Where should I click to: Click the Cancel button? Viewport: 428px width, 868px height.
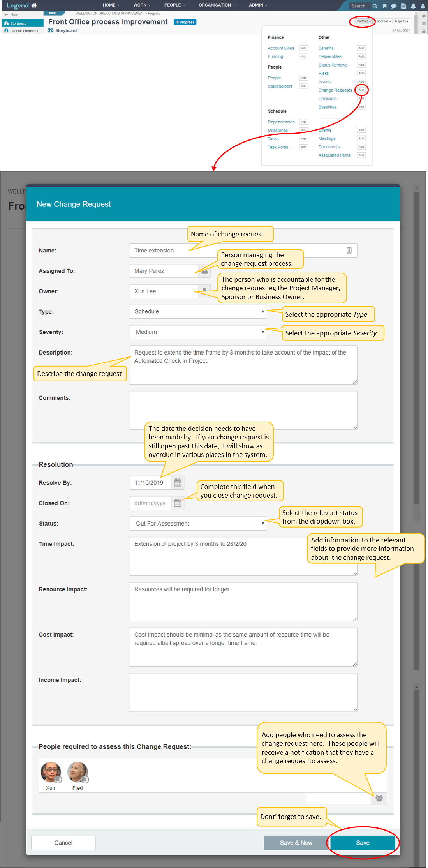tap(63, 843)
